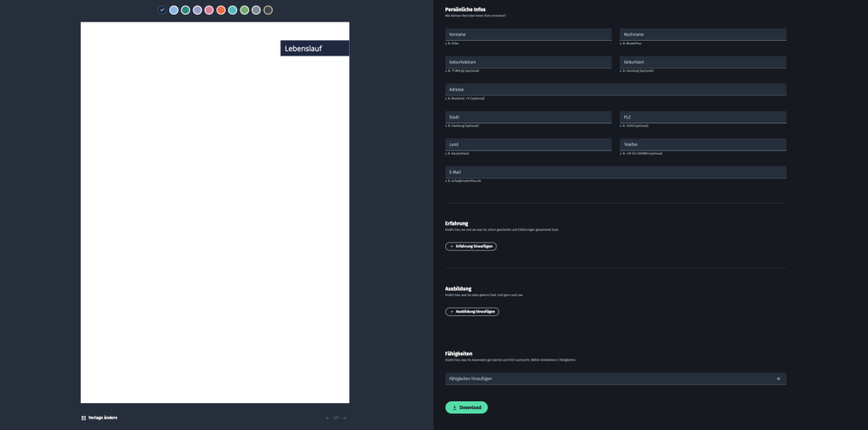Click Vorlage ändern text
The width and height of the screenshot is (868, 430).
(102, 418)
